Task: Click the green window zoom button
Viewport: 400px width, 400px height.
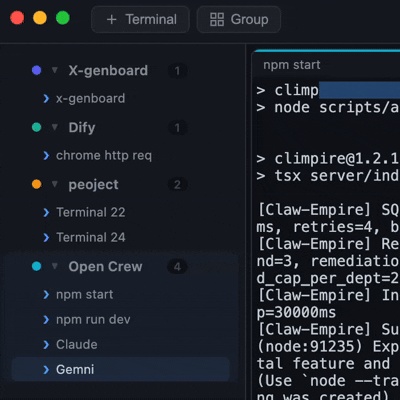Action: [63, 18]
